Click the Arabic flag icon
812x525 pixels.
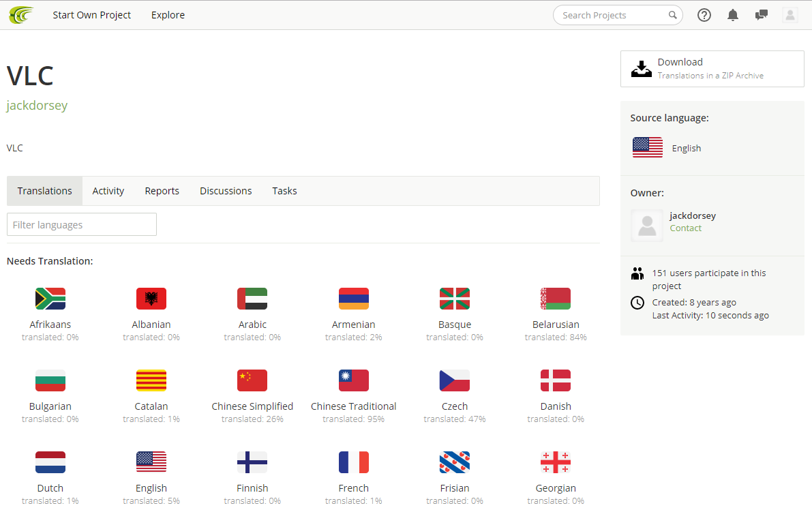252,299
